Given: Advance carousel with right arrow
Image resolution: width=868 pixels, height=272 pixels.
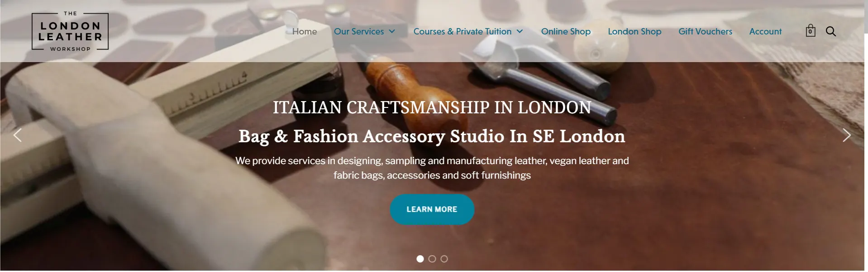Looking at the screenshot, I should pyautogui.click(x=846, y=135).
